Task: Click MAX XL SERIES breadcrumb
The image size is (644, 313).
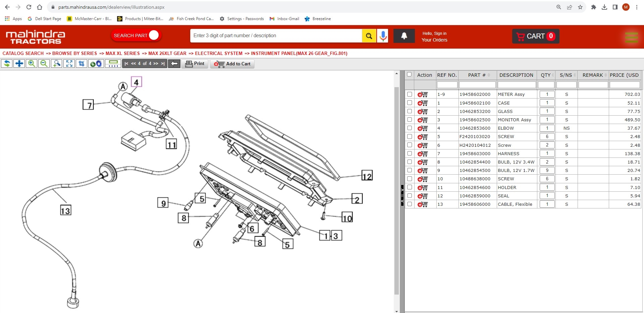Action: [x=122, y=53]
